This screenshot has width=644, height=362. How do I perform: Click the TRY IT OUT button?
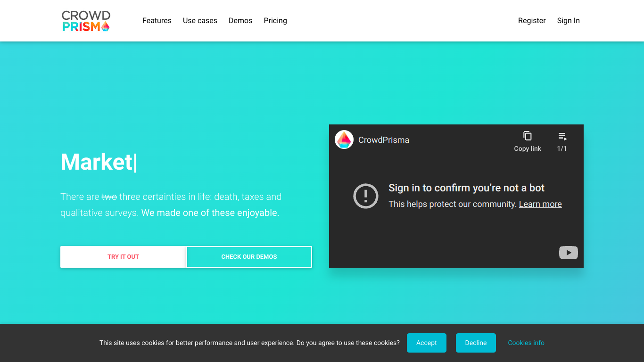click(124, 257)
